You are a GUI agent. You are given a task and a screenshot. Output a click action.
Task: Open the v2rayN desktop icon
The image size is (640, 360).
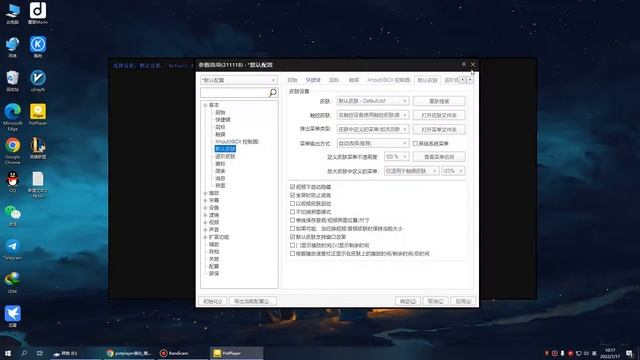38,80
